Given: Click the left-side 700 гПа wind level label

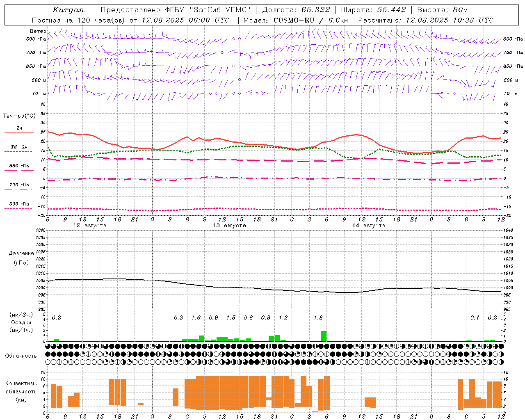Looking at the screenshot, I should tap(36, 52).
